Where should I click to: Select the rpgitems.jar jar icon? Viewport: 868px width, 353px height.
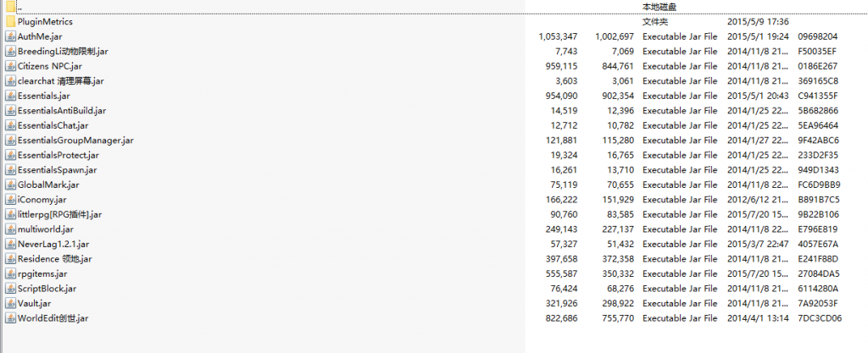10,273
